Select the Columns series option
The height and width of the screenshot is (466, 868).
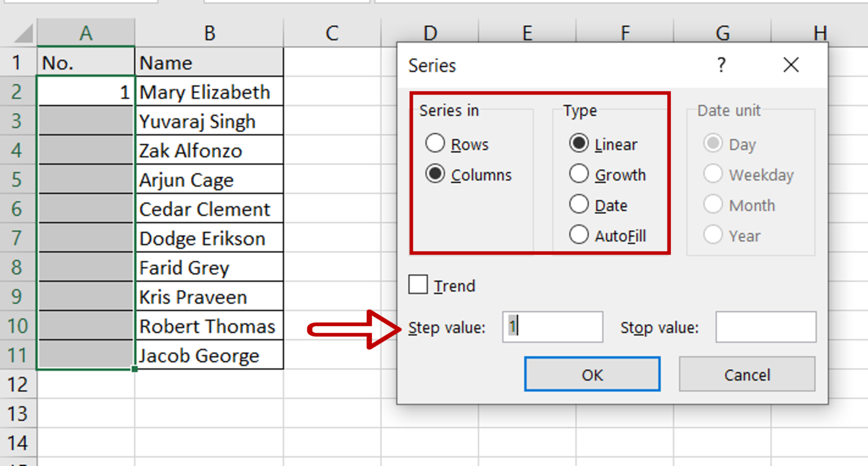[x=435, y=174]
